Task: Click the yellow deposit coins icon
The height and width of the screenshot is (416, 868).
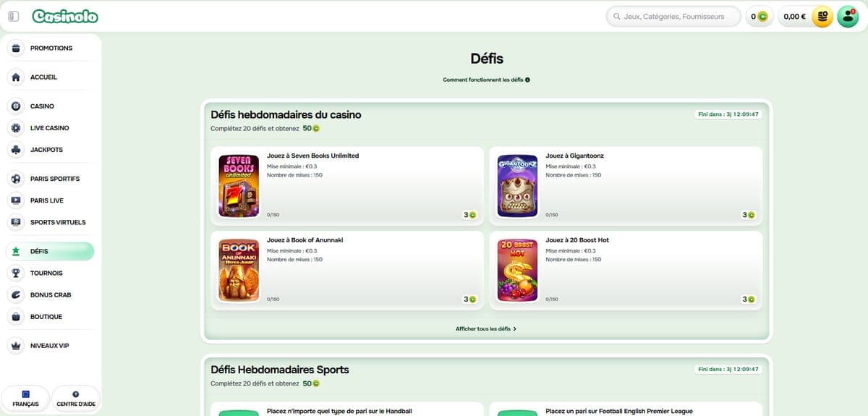Action: coord(822,16)
